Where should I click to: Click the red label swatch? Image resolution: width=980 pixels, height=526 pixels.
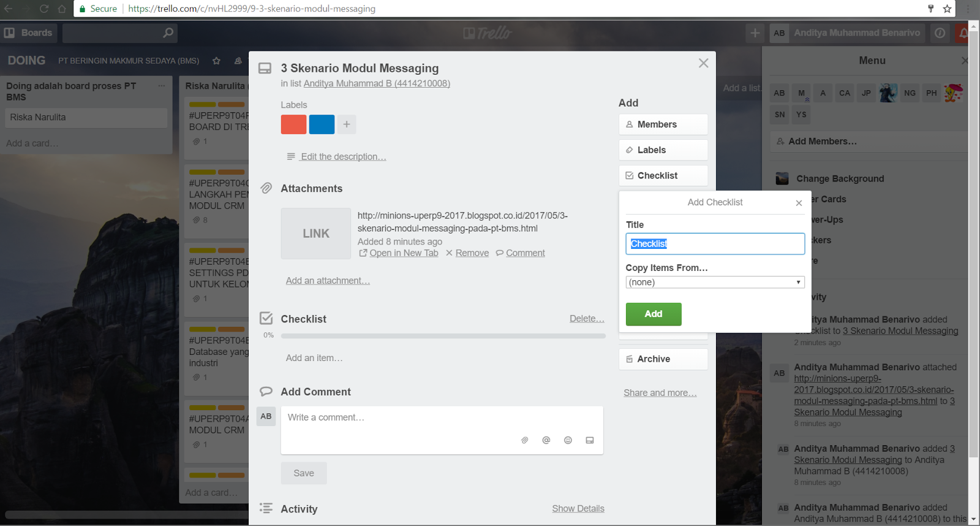tap(293, 124)
